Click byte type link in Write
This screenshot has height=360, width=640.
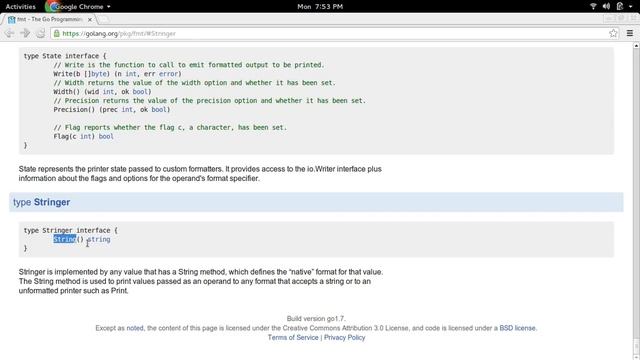(99, 74)
